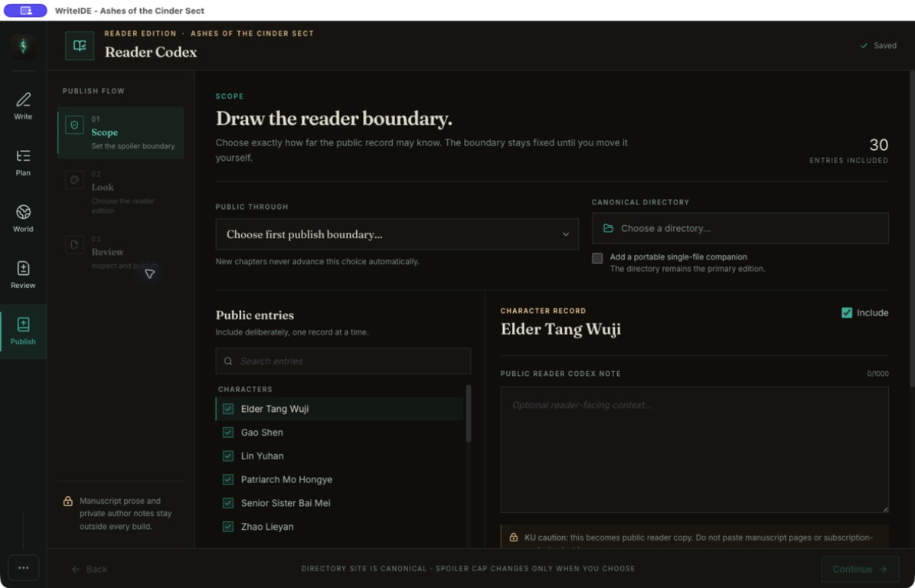
Task: Uncheck Gao Shen entry checkbox
Action: coord(228,433)
